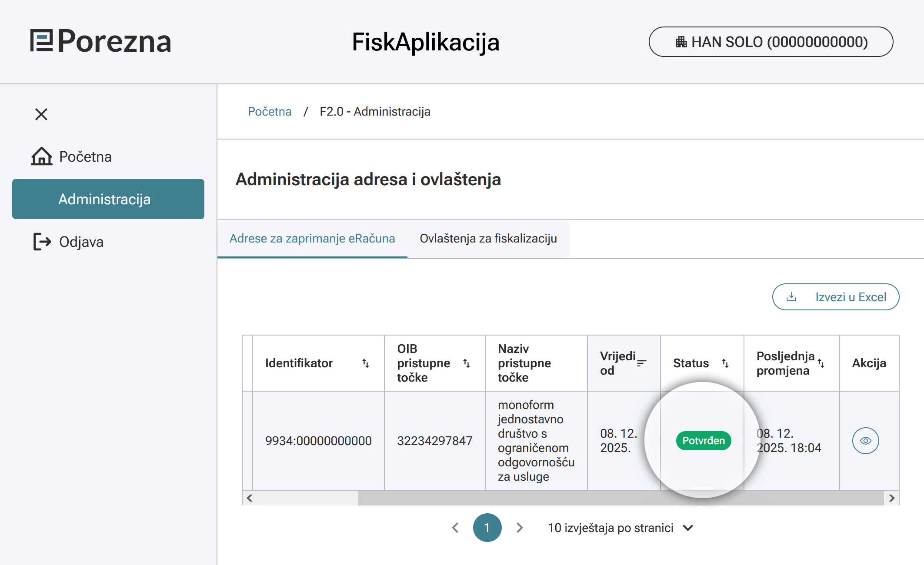
Task: View row details with eye icon
Action: [865, 441]
